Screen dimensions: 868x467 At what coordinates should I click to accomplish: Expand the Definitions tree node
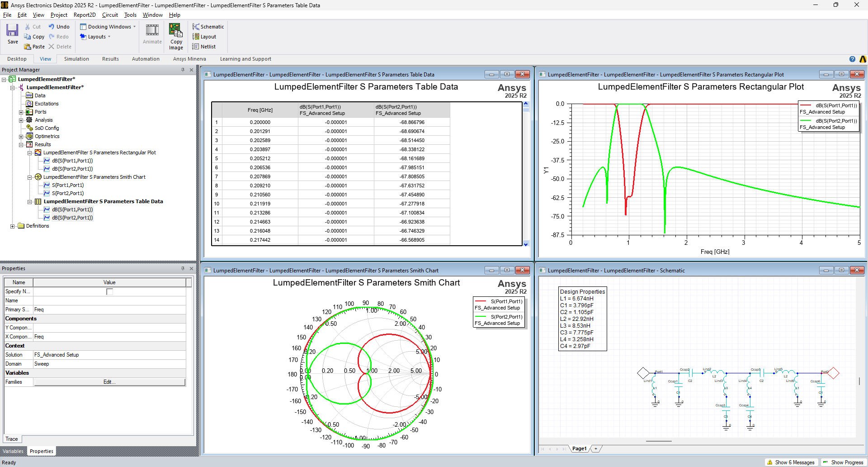(x=13, y=226)
